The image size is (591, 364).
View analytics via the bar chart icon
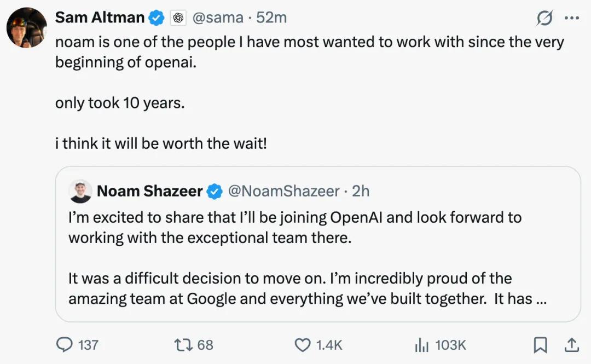pyautogui.click(x=422, y=345)
